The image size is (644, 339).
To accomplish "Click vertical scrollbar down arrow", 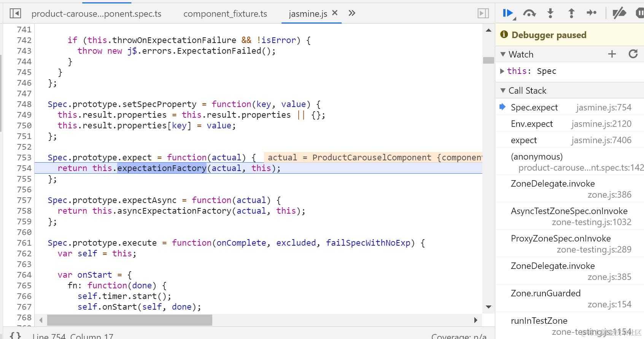I will (x=488, y=307).
